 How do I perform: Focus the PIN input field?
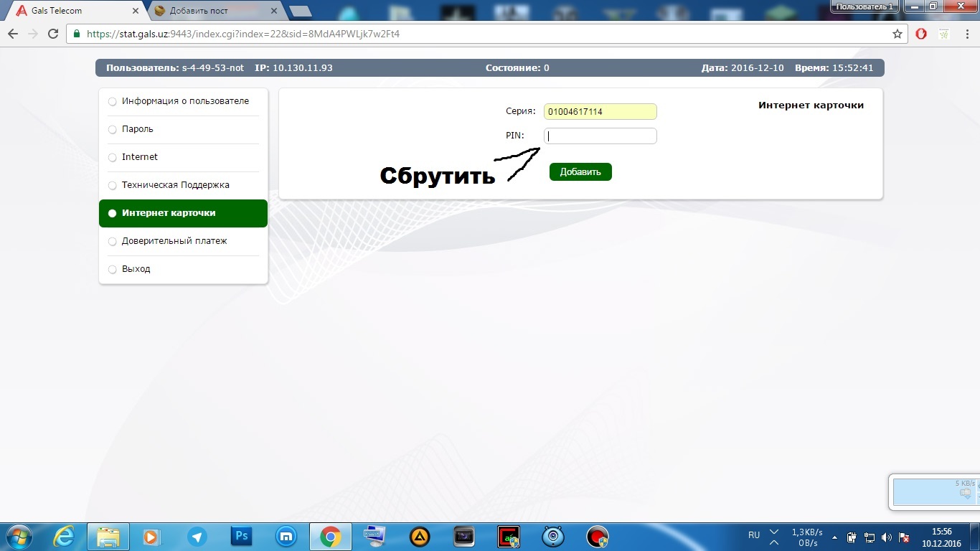pos(600,136)
